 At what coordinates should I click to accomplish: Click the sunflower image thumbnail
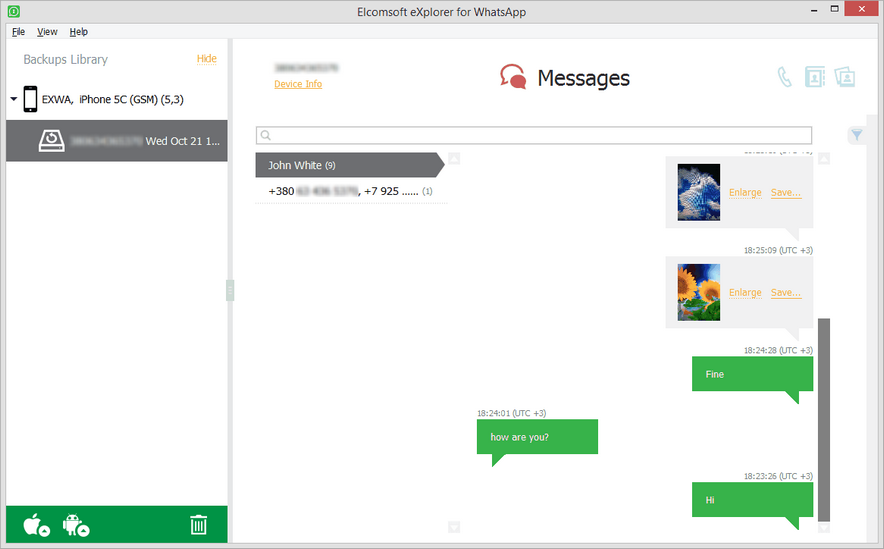pos(699,292)
